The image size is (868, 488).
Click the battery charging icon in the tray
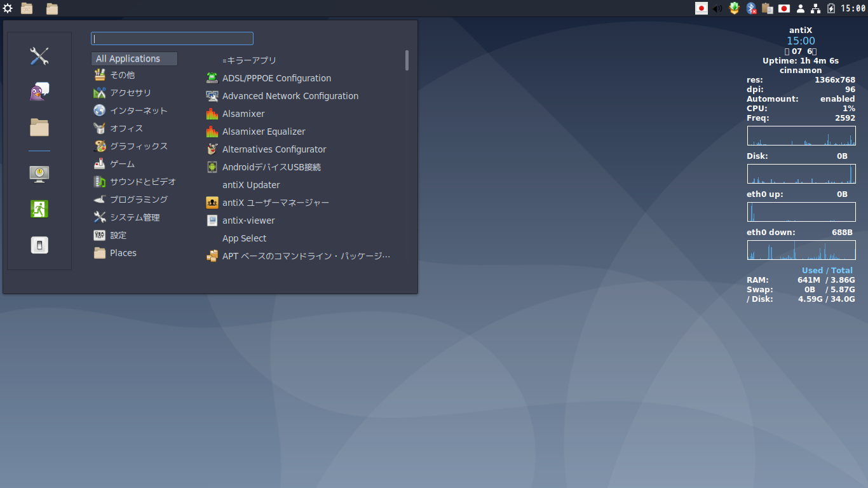(831, 8)
